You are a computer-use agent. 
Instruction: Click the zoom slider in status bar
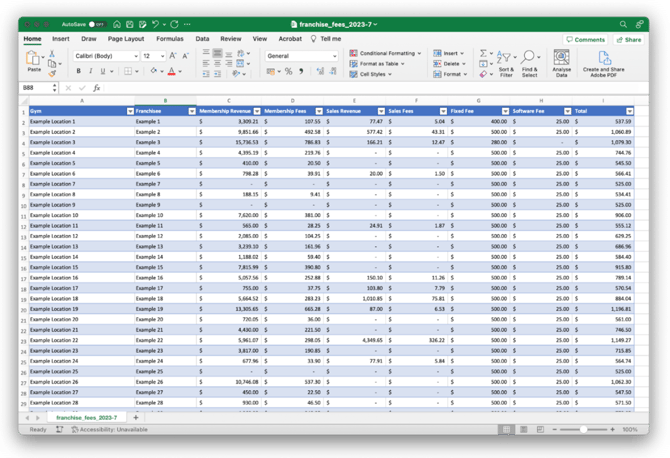coord(590,429)
